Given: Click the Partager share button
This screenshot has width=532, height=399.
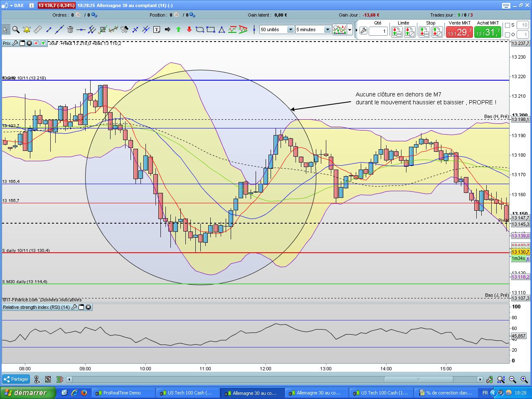Looking at the screenshot, I should [x=16, y=379].
